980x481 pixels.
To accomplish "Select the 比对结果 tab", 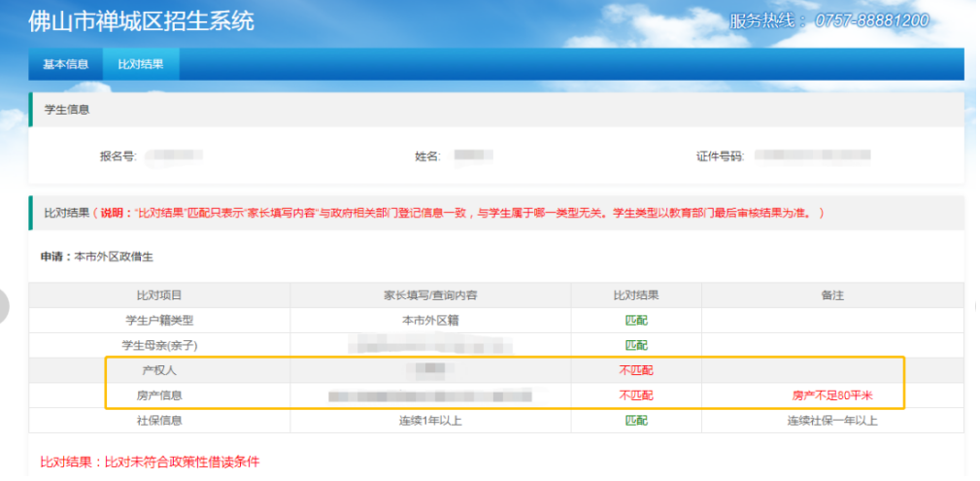I will (140, 65).
